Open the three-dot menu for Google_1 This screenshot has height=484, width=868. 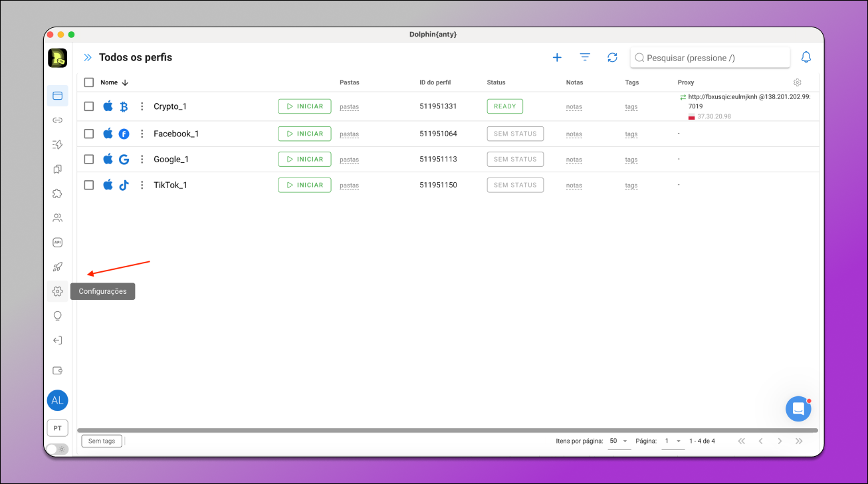142,160
